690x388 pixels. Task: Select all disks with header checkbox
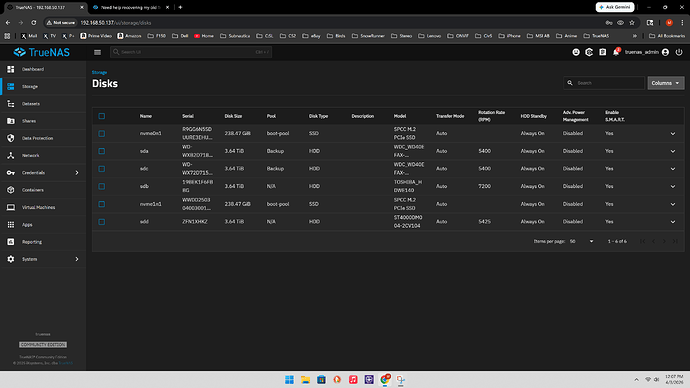click(x=102, y=116)
